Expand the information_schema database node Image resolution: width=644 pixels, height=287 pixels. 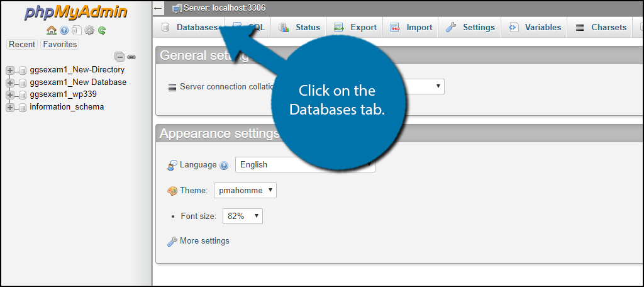click(10, 108)
